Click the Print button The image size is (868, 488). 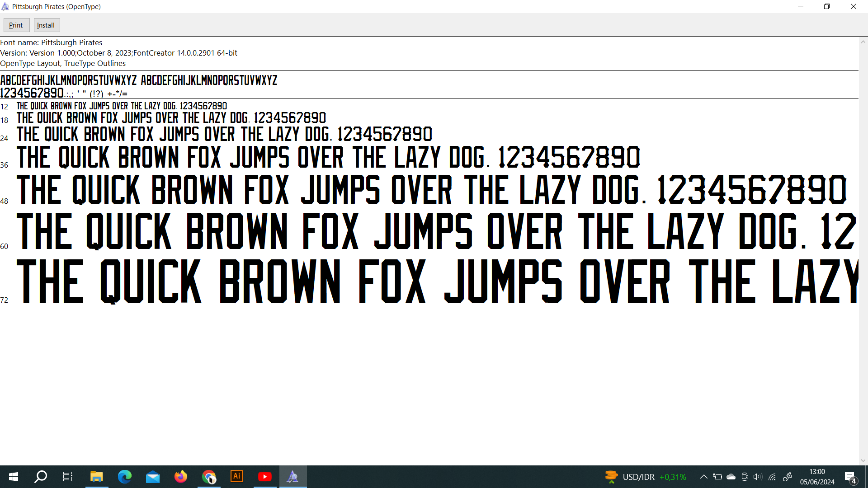[16, 25]
